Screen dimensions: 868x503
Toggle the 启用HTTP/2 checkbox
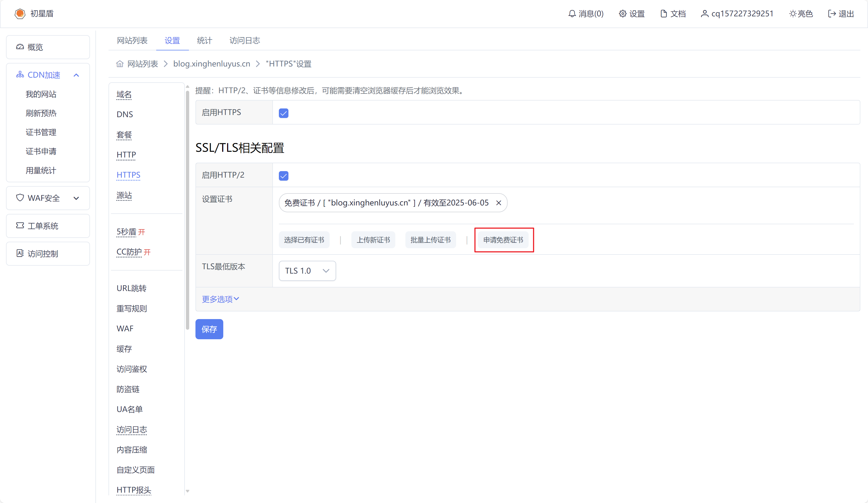click(x=284, y=176)
